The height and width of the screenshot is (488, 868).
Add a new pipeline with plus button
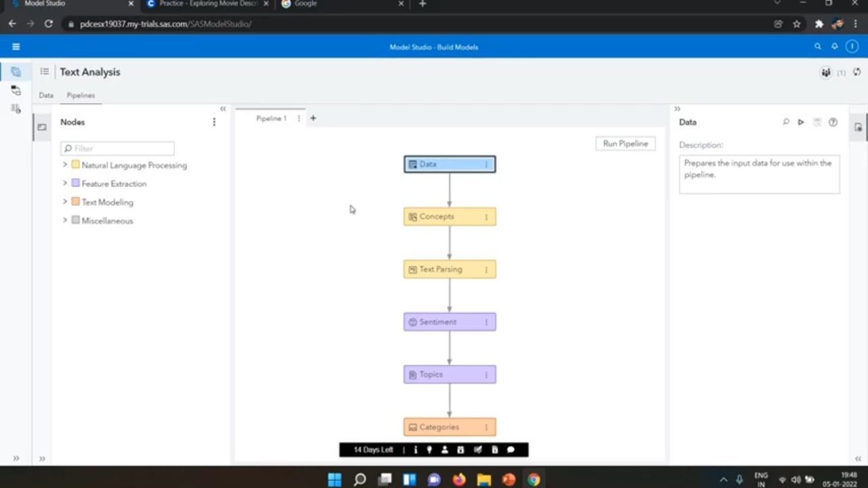click(x=313, y=118)
